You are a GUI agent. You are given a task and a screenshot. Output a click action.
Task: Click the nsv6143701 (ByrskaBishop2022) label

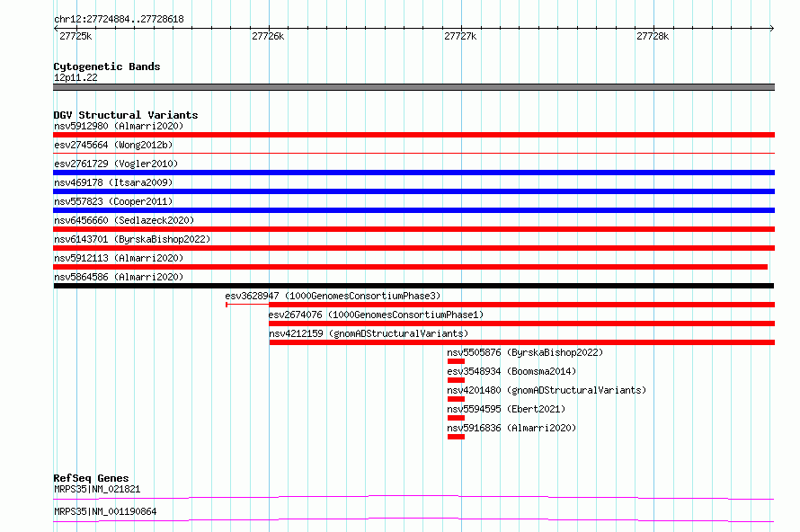(x=132, y=239)
